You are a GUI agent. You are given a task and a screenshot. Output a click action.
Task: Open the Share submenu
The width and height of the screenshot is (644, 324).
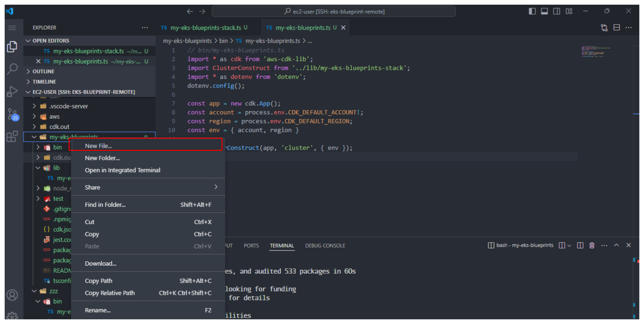[148, 187]
